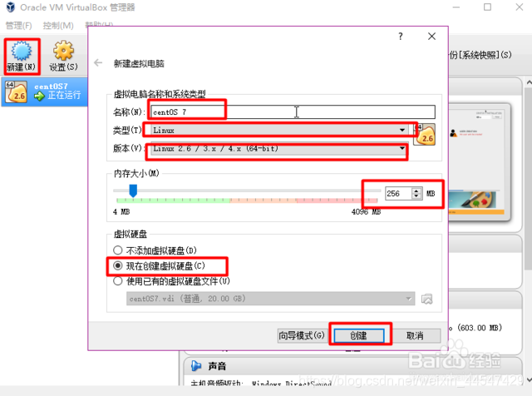Open the centOS7.vdi disk file dropdown
Image resolution: width=532 pixels, height=396 pixels.
pos(270,299)
